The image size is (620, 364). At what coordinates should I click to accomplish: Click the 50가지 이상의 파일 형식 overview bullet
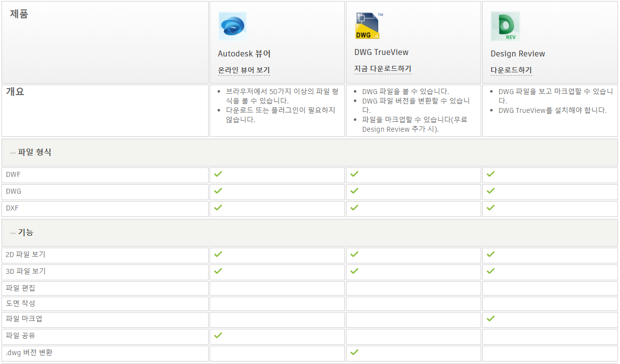pyautogui.click(x=282, y=96)
